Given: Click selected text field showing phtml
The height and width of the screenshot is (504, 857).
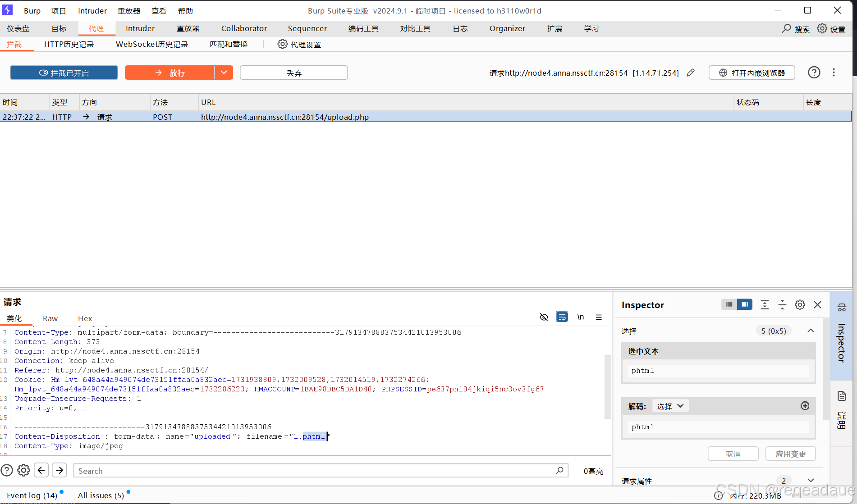Looking at the screenshot, I should (718, 370).
